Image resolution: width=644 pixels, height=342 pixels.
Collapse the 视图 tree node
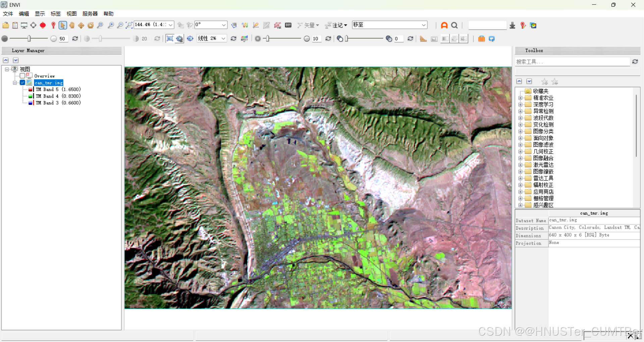7,69
